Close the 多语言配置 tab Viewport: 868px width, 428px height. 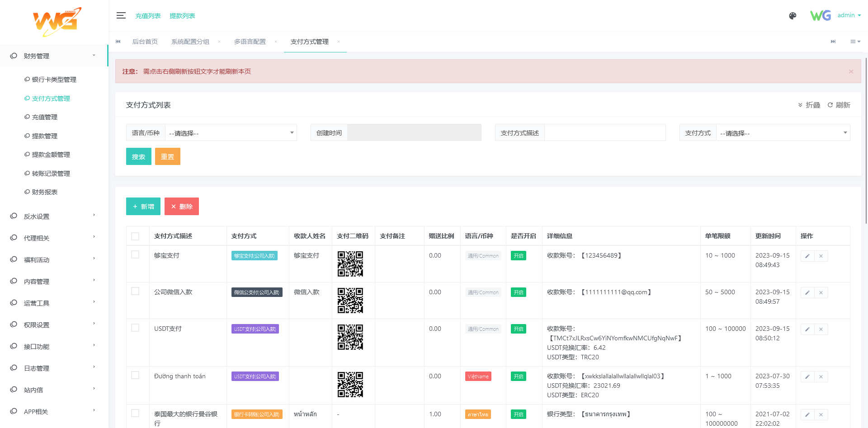(276, 42)
